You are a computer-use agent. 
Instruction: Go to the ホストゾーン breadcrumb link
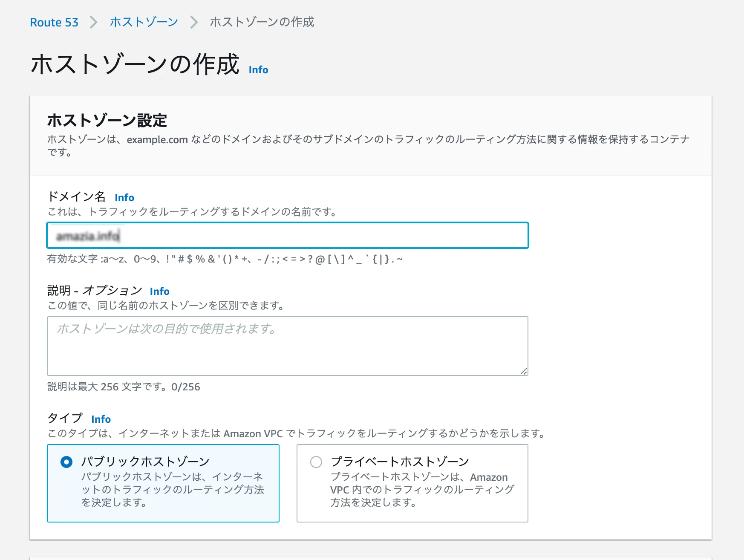[144, 22]
